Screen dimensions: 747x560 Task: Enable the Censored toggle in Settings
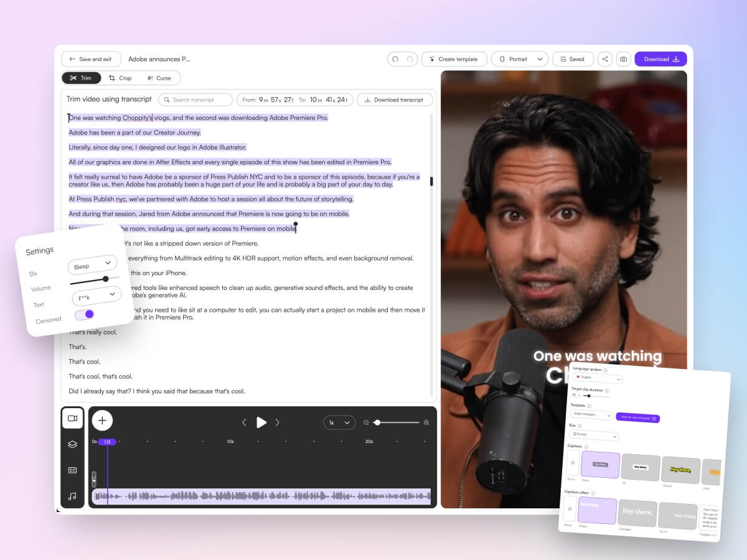[84, 315]
